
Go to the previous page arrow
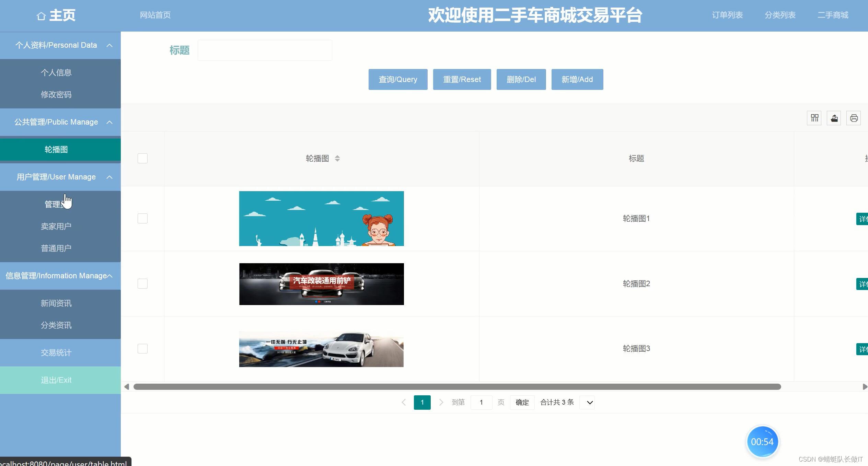tap(404, 402)
